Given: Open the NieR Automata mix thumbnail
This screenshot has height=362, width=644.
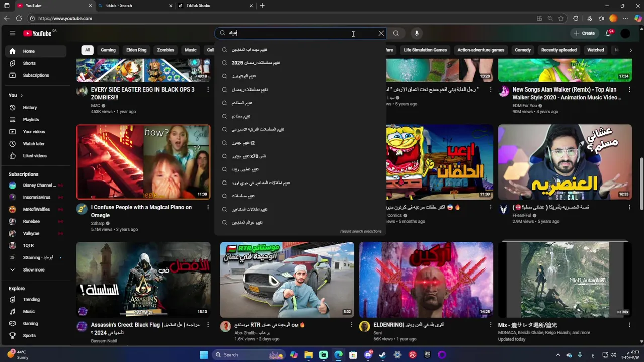Looking at the screenshot, I should [565, 280].
